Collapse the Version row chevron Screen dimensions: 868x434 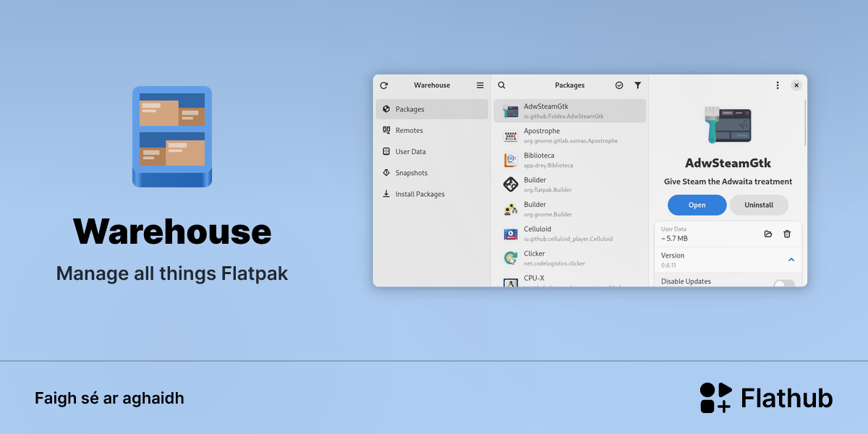(791, 260)
